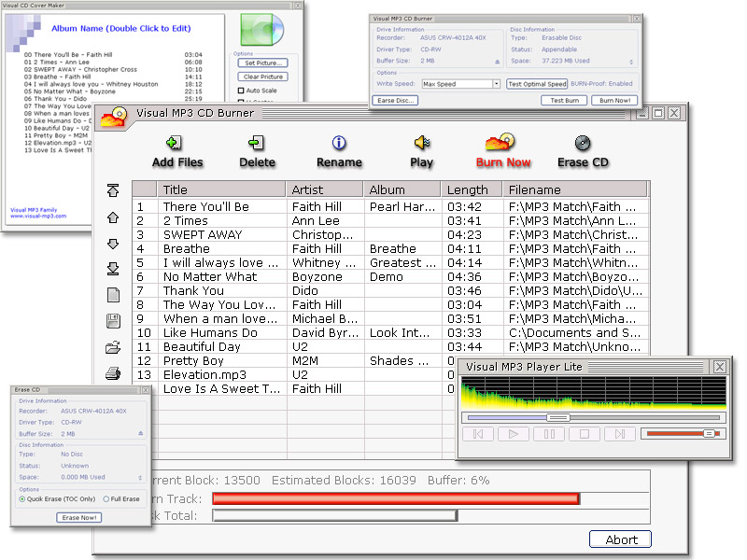Move selected track down one position
Image resolution: width=747 pixels, height=560 pixels.
tap(113, 244)
